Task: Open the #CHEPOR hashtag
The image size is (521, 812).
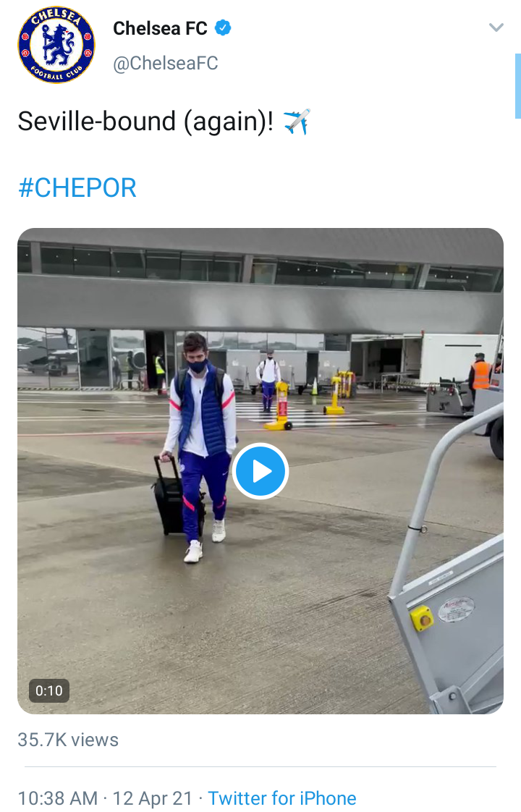Action: coord(77,187)
